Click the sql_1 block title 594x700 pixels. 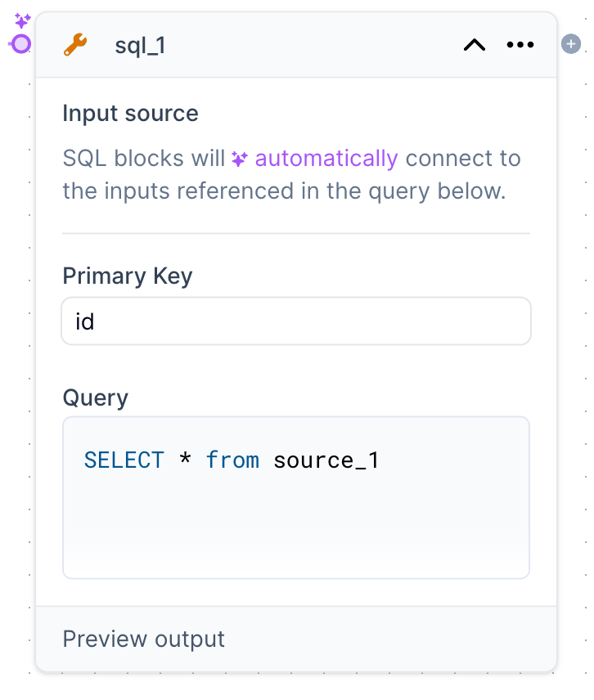point(140,45)
